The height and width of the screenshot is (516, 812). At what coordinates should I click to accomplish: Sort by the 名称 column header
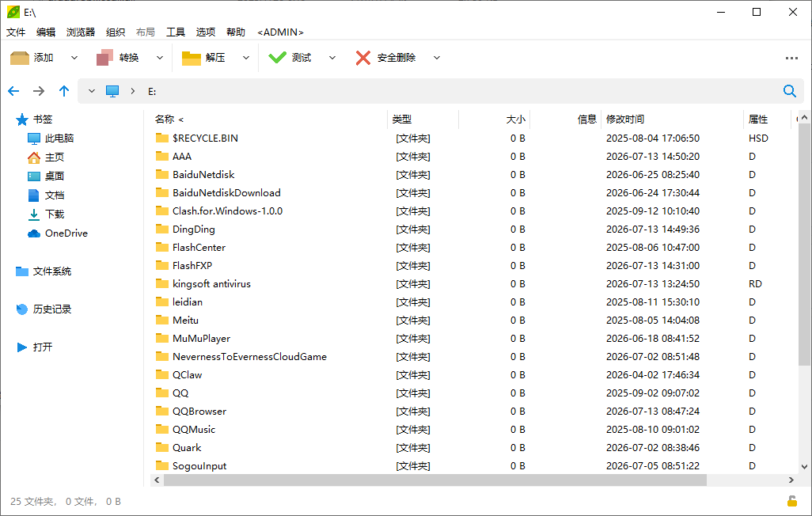[268, 120]
